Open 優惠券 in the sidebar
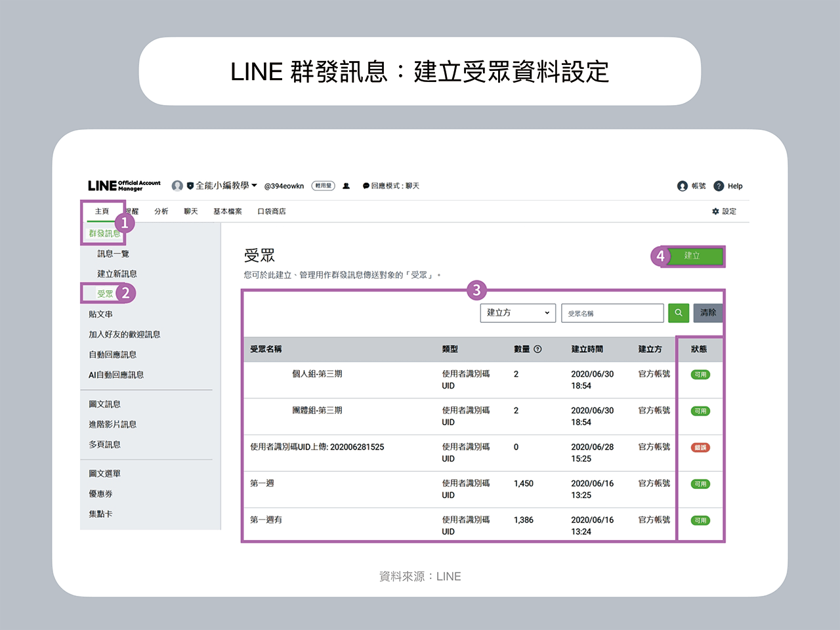 tap(100, 494)
